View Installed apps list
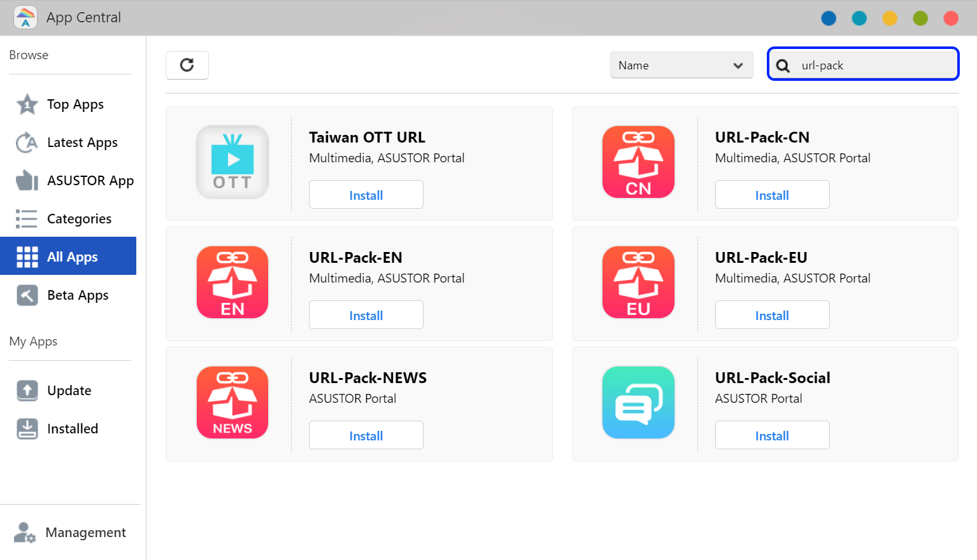977x560 pixels. click(x=68, y=428)
